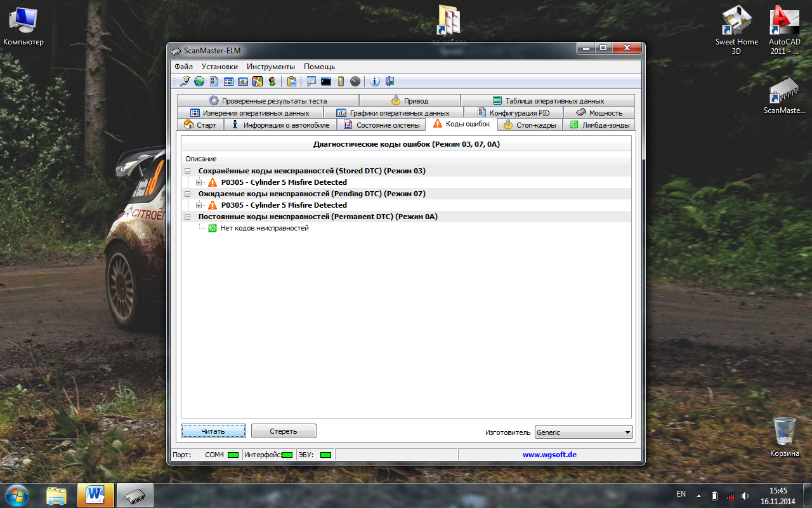Open Word from the Windows taskbar

(x=96, y=494)
